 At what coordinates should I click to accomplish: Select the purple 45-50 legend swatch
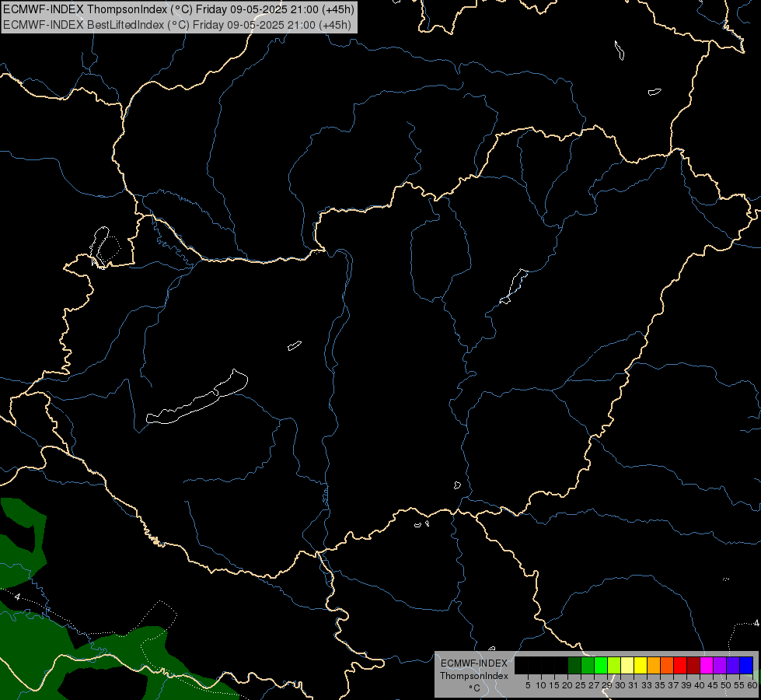[x=720, y=665]
